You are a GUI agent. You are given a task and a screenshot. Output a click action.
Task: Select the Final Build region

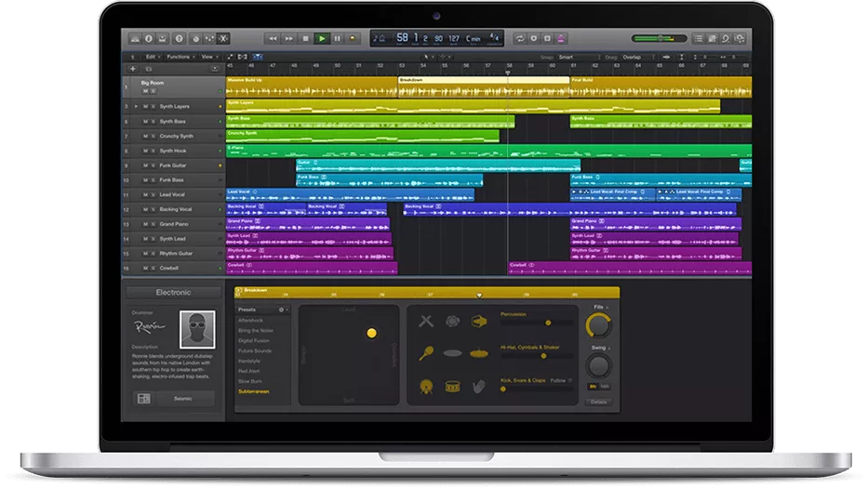[661, 86]
